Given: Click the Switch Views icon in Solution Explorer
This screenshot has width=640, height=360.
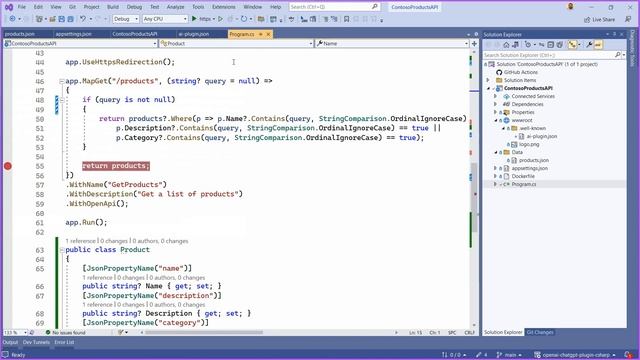Looking at the screenshot, I should (x=516, y=45).
